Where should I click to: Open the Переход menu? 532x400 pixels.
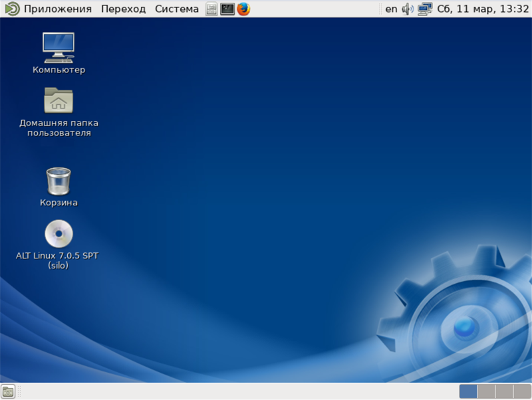123,9
